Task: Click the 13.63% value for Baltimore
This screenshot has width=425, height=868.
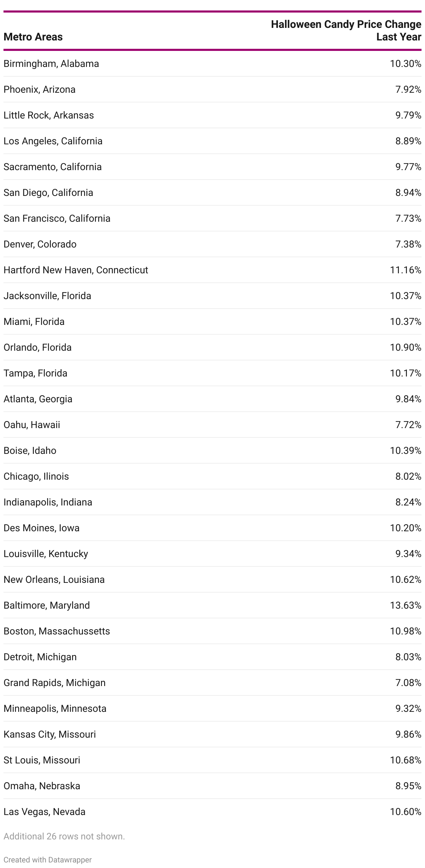Action: pos(405,606)
